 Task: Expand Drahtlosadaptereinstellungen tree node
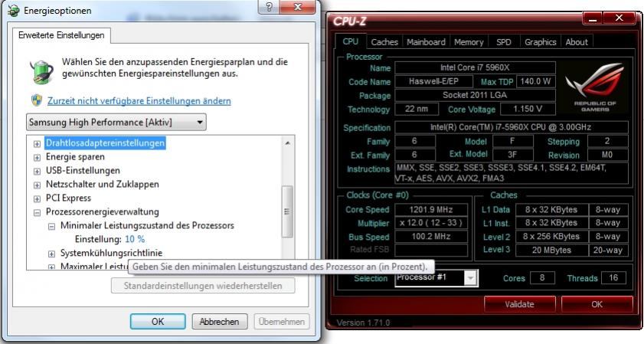click(x=37, y=144)
